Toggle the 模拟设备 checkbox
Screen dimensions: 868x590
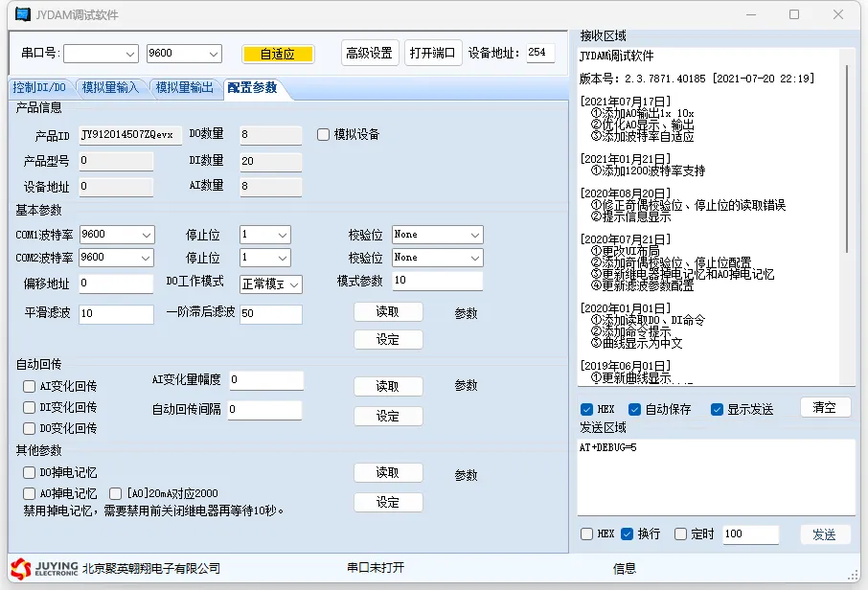(323, 134)
